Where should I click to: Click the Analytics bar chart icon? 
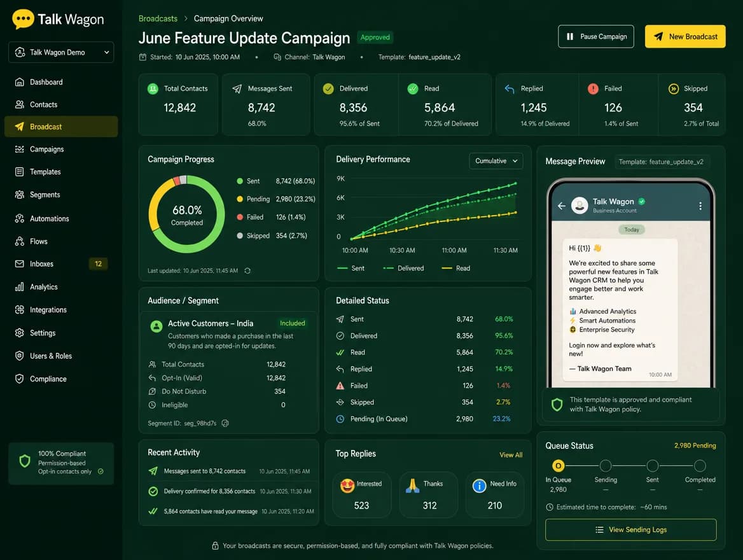pos(20,287)
